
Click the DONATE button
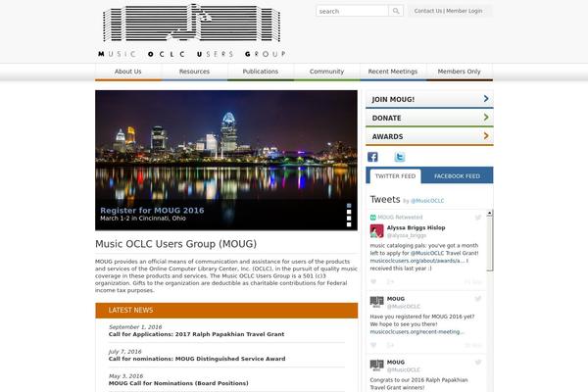pos(429,118)
